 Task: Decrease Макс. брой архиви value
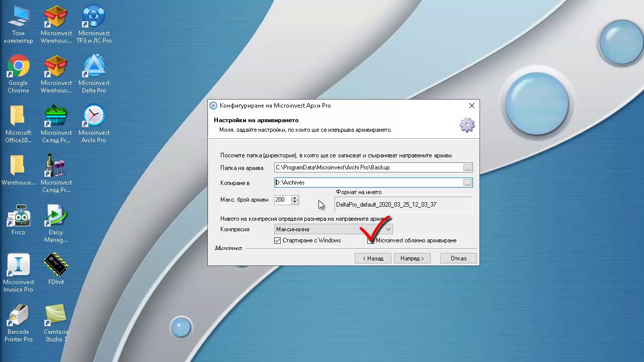pyautogui.click(x=295, y=202)
